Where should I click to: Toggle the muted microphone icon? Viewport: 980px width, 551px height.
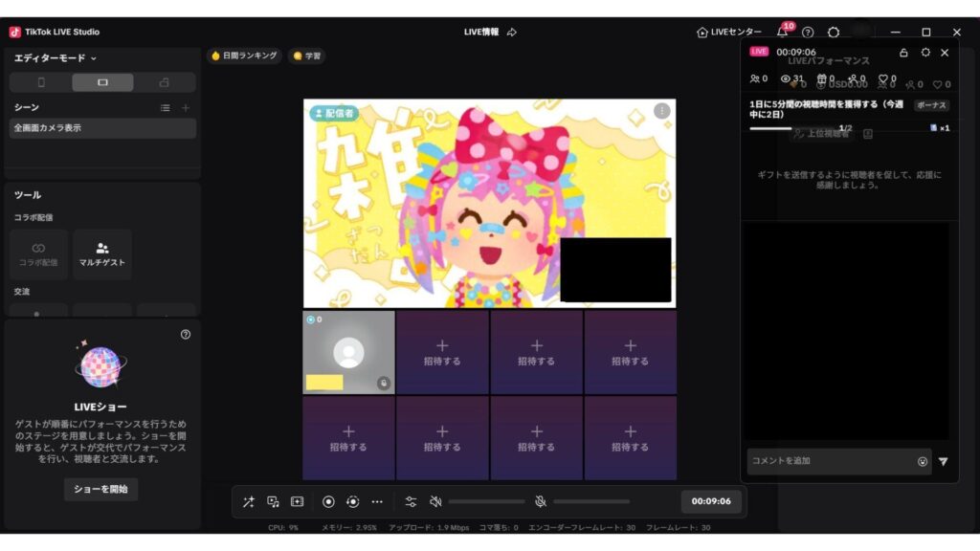(540, 501)
